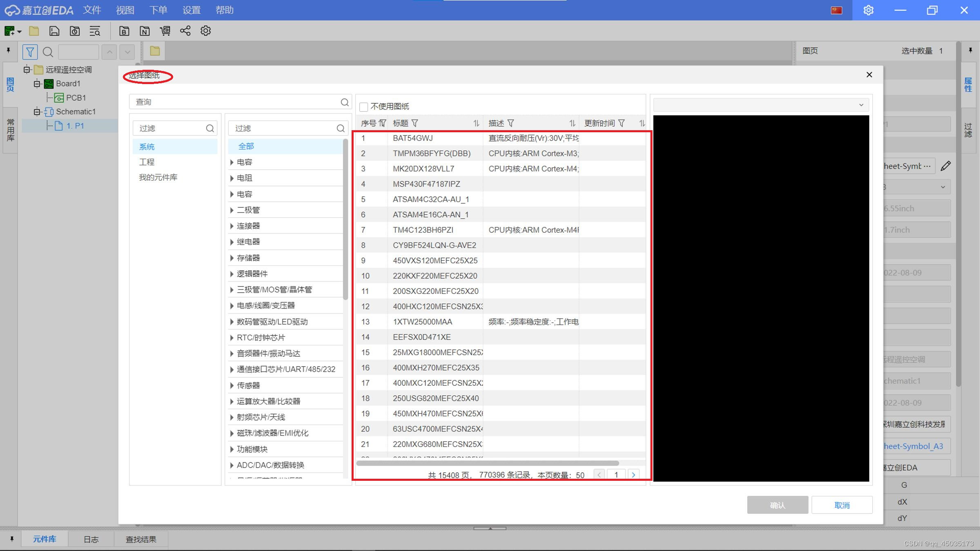Select the 我的元件库 library source
Screen dimensions: 980x551
tap(175, 178)
